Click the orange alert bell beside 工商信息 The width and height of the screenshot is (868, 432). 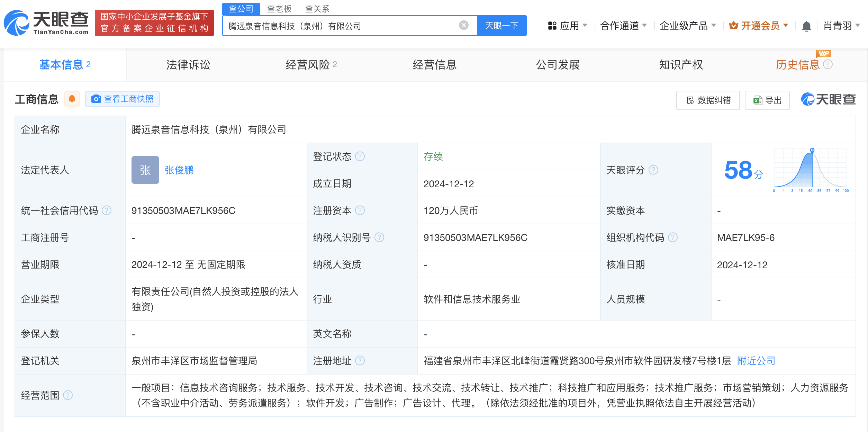pos(72,99)
